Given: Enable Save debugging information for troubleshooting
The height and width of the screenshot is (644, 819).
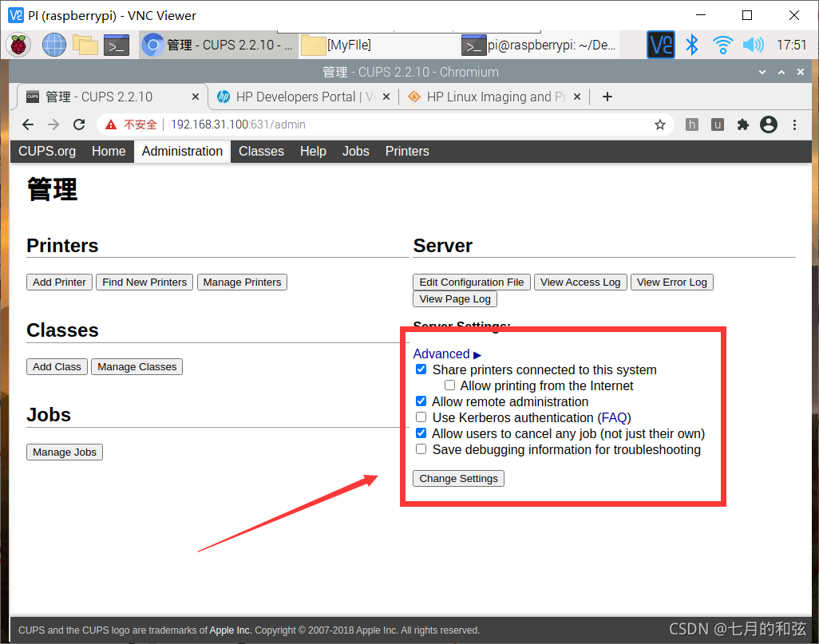Looking at the screenshot, I should tap(421, 449).
